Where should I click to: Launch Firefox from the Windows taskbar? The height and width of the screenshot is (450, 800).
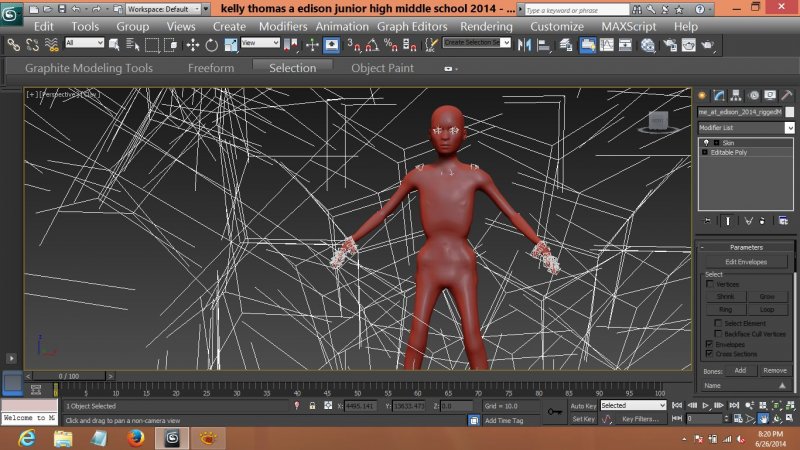pos(135,438)
